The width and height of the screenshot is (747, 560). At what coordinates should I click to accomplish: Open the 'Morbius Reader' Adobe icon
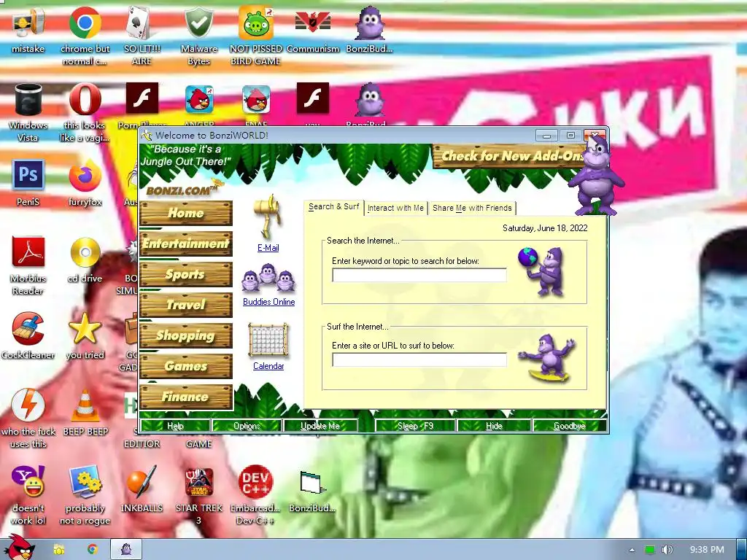(x=28, y=252)
